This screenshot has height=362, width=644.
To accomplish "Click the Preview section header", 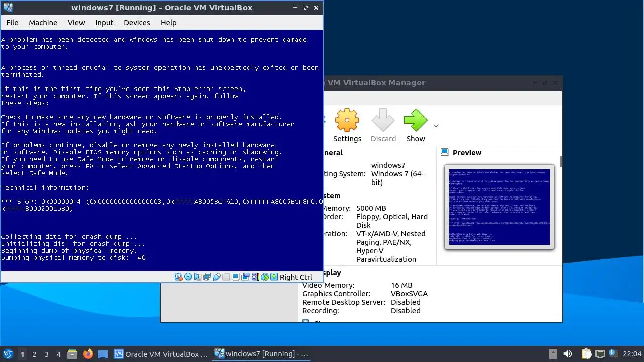I will coord(467,153).
